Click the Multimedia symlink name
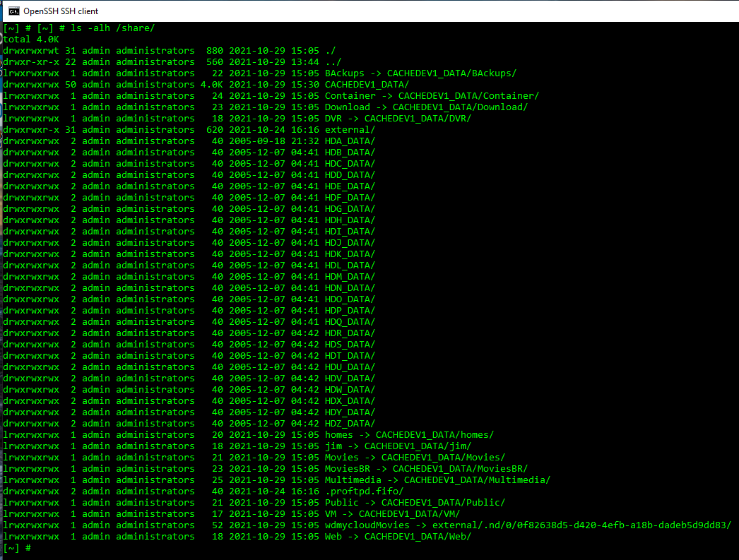This screenshot has width=739, height=560. [x=353, y=480]
